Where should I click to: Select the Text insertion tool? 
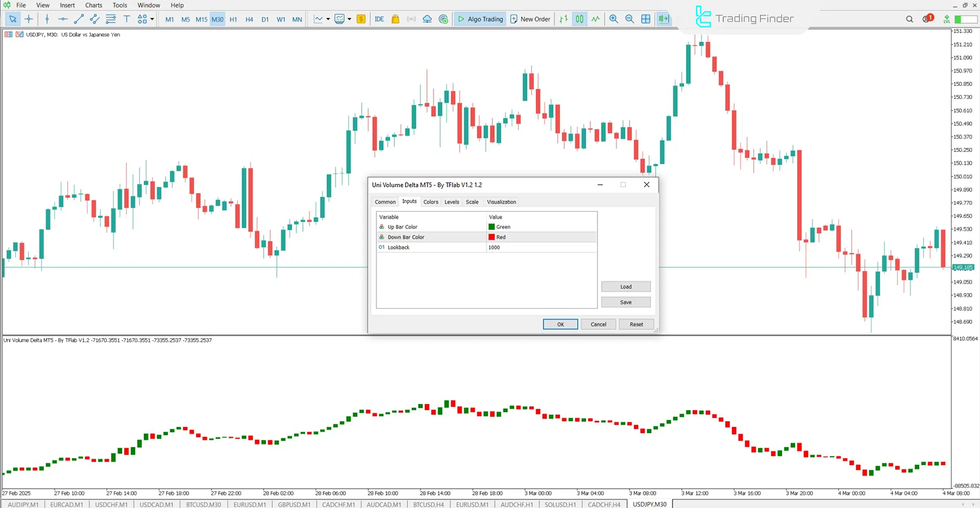point(127,19)
